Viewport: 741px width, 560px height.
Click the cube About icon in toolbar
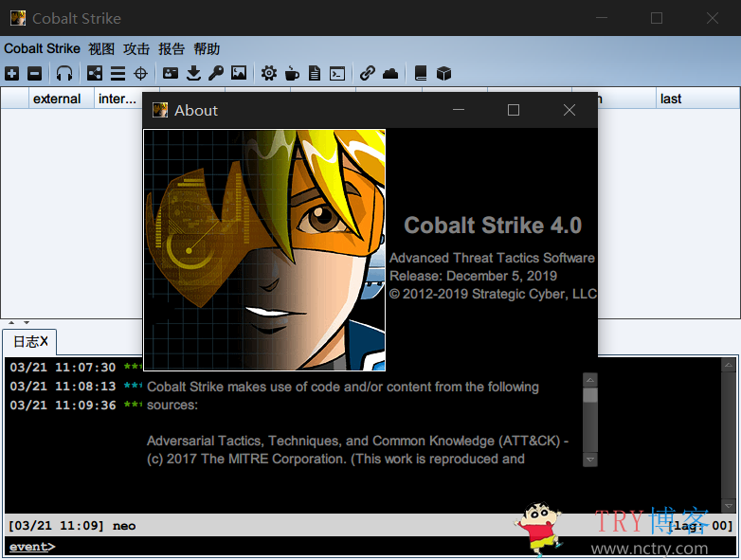click(443, 73)
